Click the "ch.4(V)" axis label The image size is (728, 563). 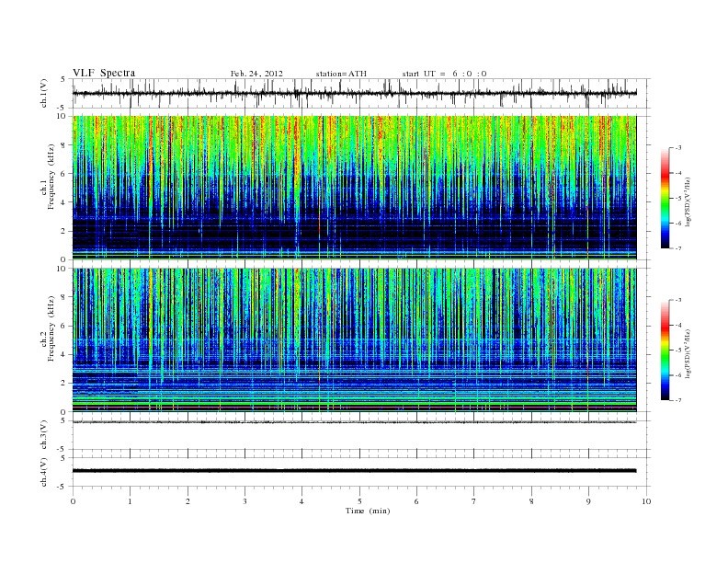tap(44, 472)
